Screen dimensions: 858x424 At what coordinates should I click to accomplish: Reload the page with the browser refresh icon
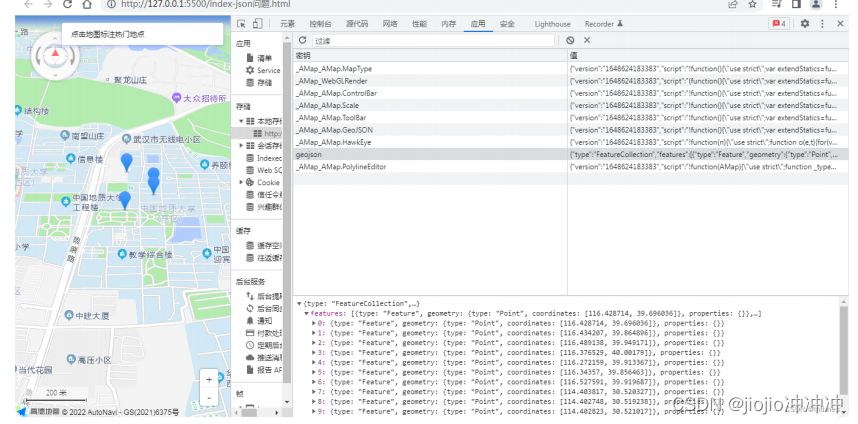click(67, 4)
